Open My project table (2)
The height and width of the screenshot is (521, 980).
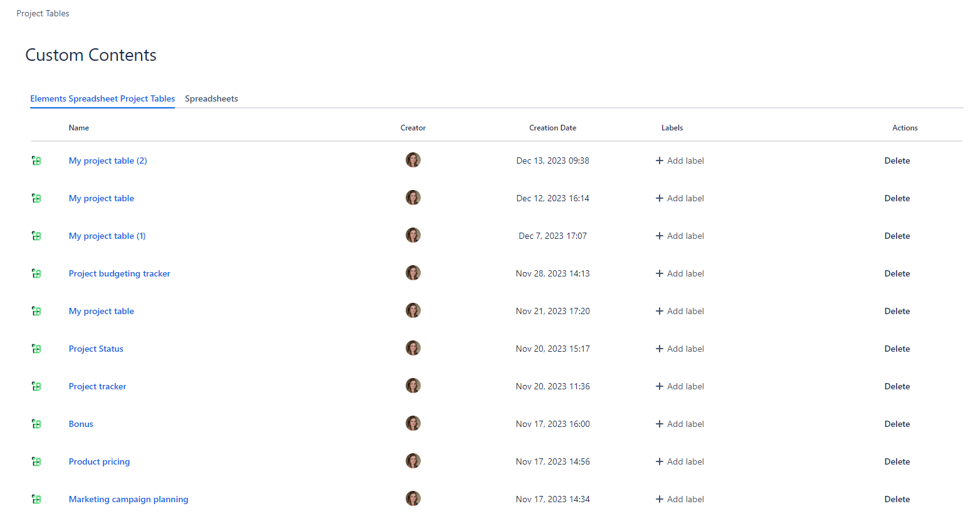click(108, 161)
